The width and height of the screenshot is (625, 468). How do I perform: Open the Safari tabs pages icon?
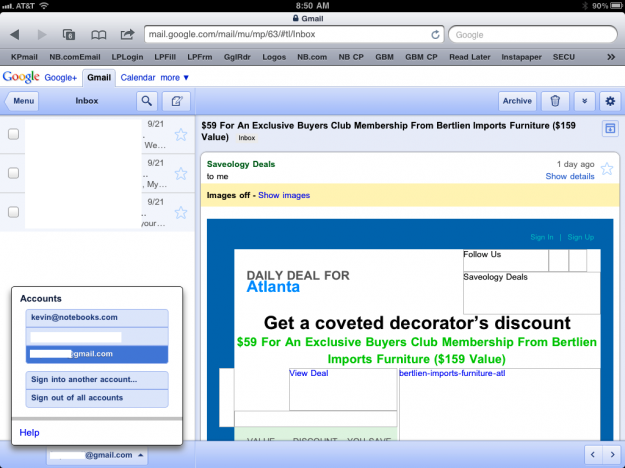point(69,35)
